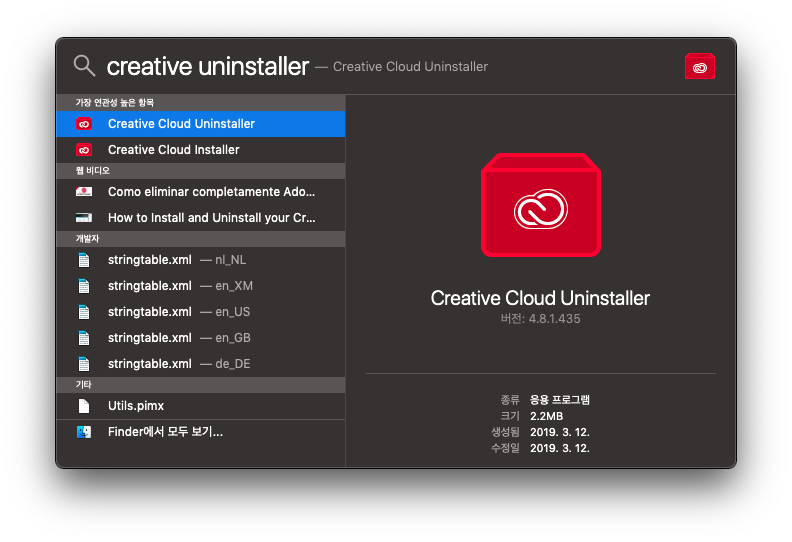Select the stringtable.xml en_US file

[x=201, y=312]
